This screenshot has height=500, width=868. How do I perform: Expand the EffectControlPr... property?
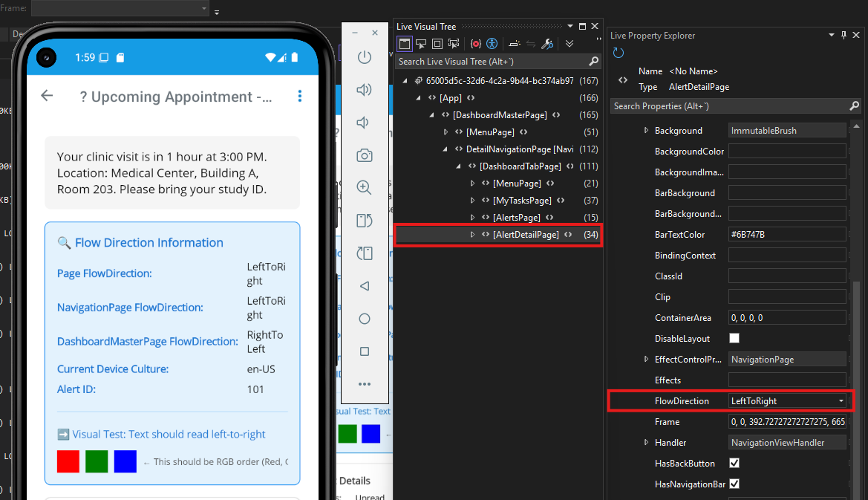646,360
